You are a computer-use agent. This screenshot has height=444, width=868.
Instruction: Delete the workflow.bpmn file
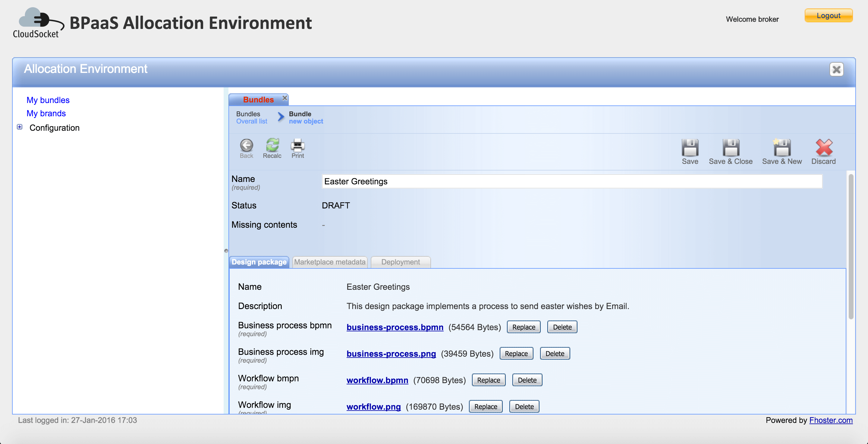pyautogui.click(x=527, y=380)
